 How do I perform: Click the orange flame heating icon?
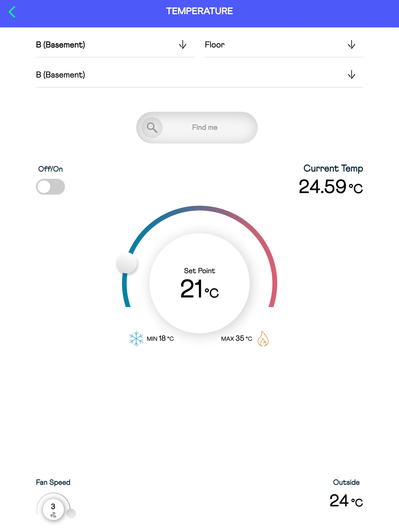coord(263,339)
